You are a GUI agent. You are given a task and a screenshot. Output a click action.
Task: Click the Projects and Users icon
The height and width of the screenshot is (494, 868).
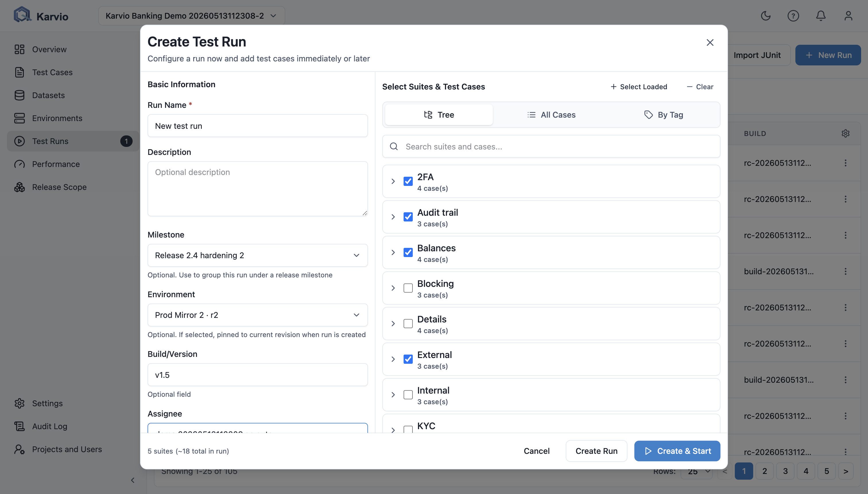[19, 449]
